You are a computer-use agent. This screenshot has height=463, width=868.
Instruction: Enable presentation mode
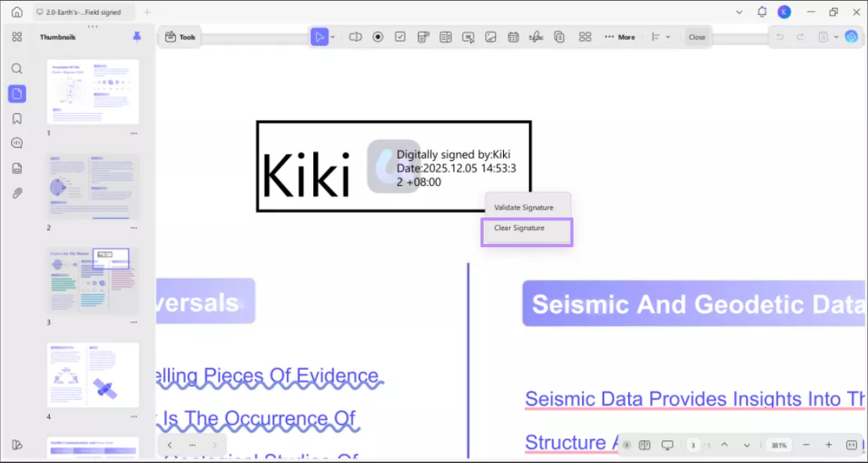(x=668, y=444)
